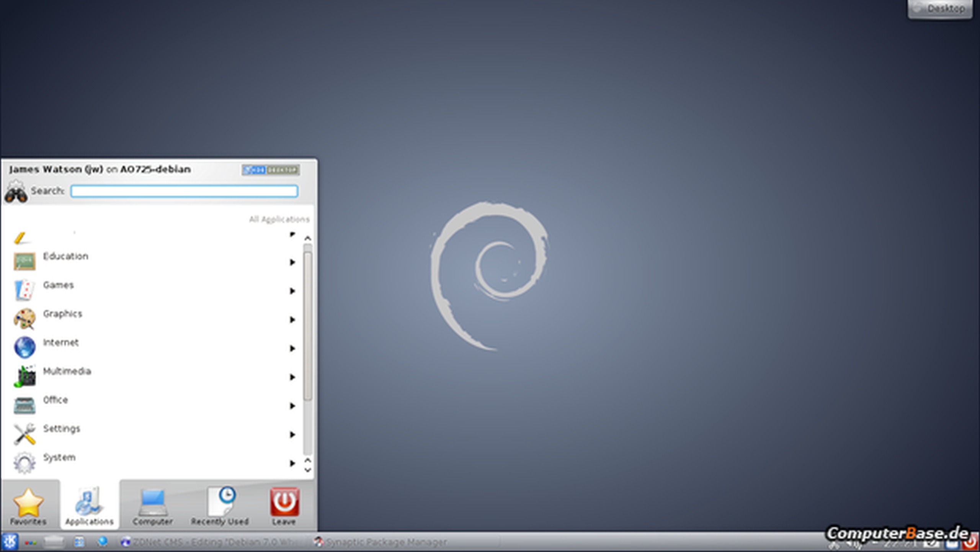Expand the Education submenu arrow
Image resolution: width=980 pixels, height=552 pixels.
(292, 262)
